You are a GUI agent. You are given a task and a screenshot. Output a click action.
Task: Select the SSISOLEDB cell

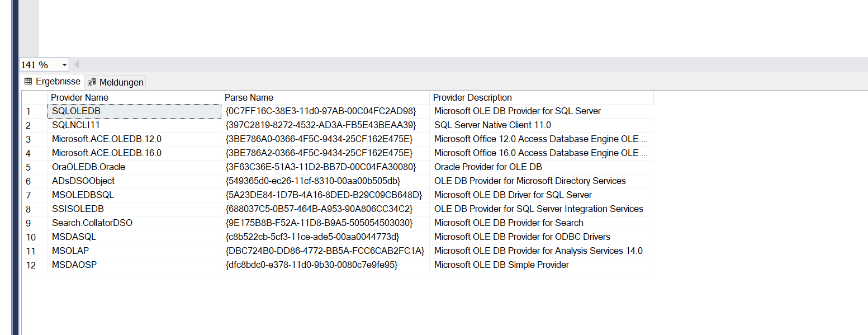pos(134,209)
